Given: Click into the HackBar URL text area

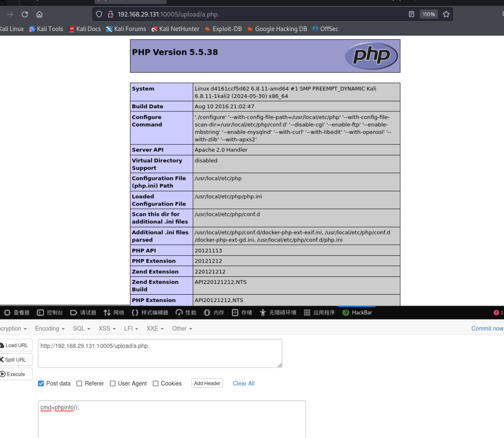Looking at the screenshot, I should click(x=160, y=353).
